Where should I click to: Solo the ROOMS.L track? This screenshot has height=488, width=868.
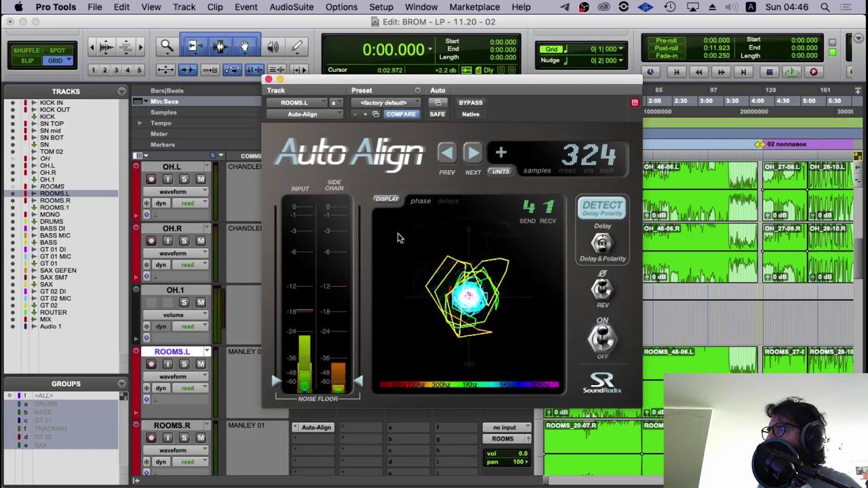(x=184, y=364)
